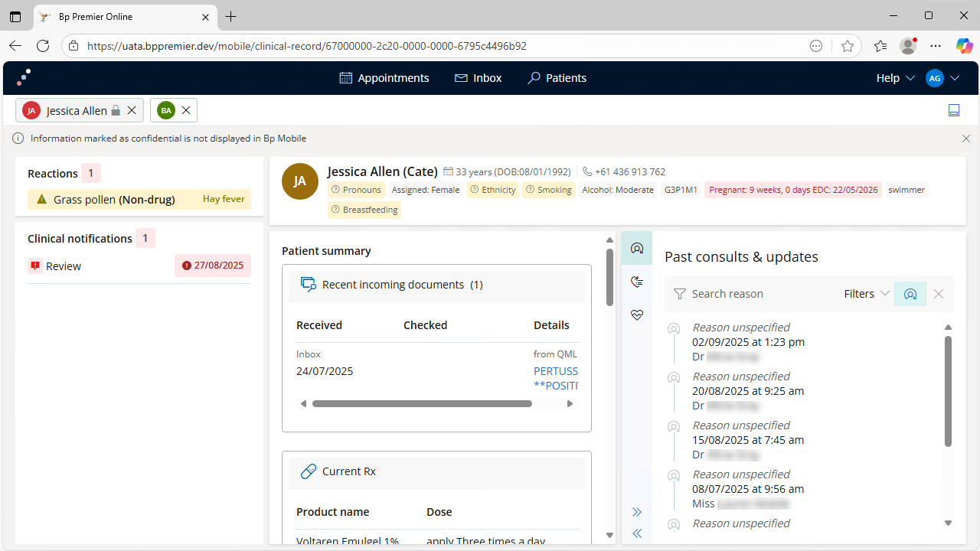Open the observations heart icon

[636, 315]
